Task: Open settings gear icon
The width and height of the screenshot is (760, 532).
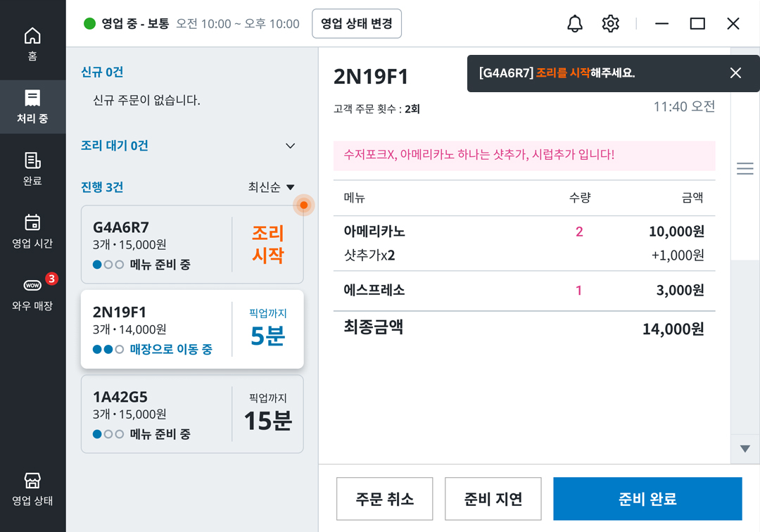Action: pos(610,24)
